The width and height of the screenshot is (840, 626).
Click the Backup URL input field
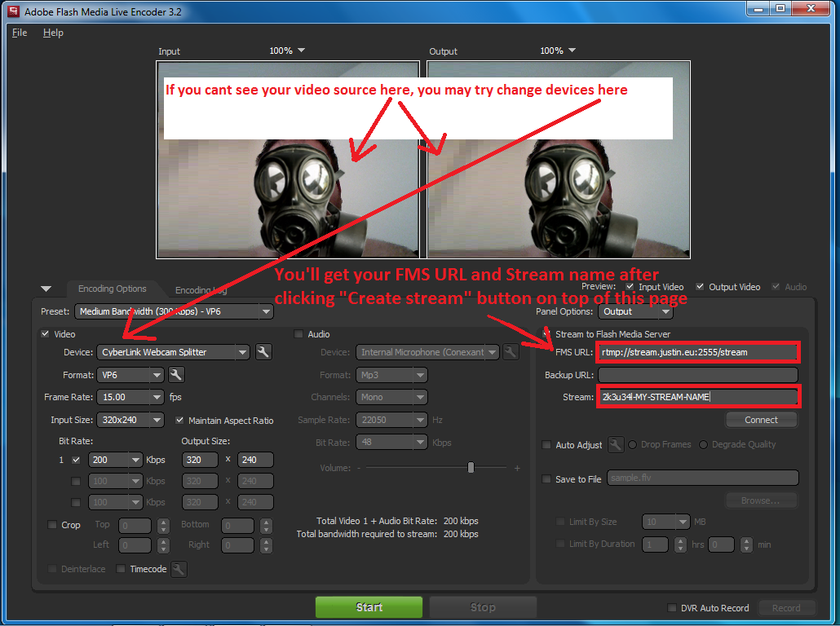(x=698, y=375)
